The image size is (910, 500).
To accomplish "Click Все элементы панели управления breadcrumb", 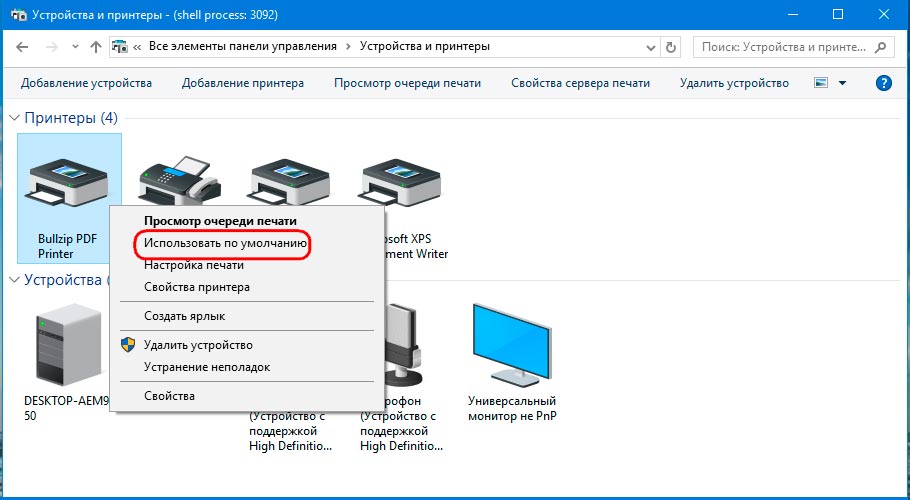I will [x=243, y=46].
